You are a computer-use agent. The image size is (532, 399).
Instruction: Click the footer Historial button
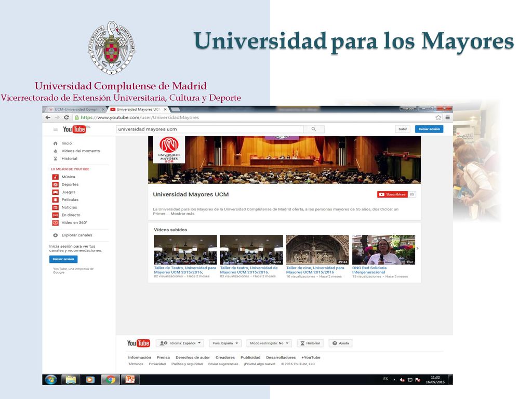click(310, 343)
